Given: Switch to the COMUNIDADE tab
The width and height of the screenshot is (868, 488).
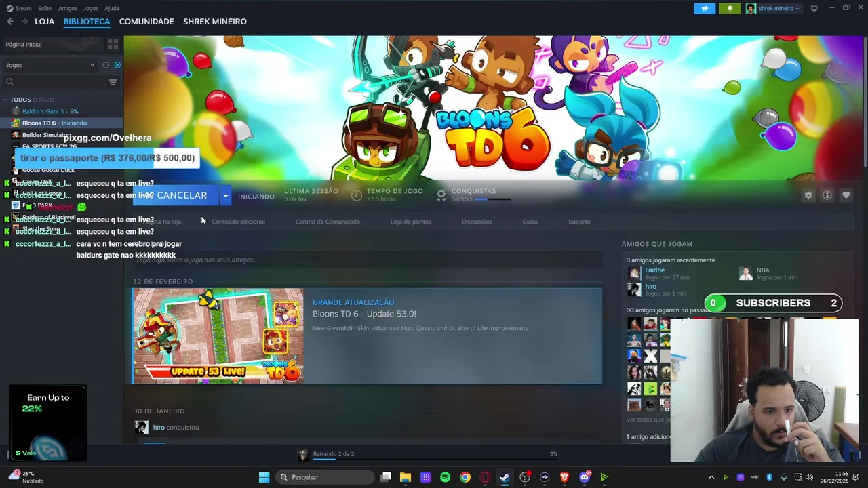Looking at the screenshot, I should point(146,22).
